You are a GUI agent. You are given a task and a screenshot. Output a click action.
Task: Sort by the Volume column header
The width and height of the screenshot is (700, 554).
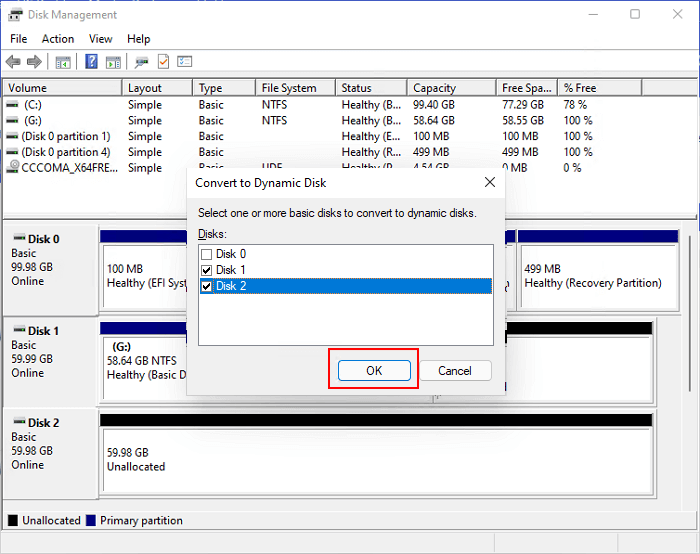click(60, 88)
